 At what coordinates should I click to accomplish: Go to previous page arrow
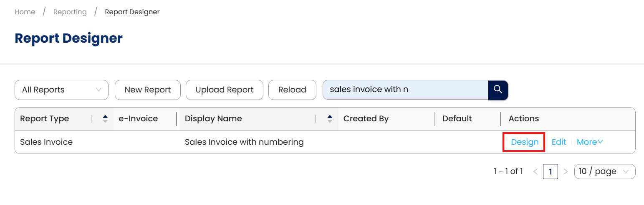pyautogui.click(x=535, y=172)
